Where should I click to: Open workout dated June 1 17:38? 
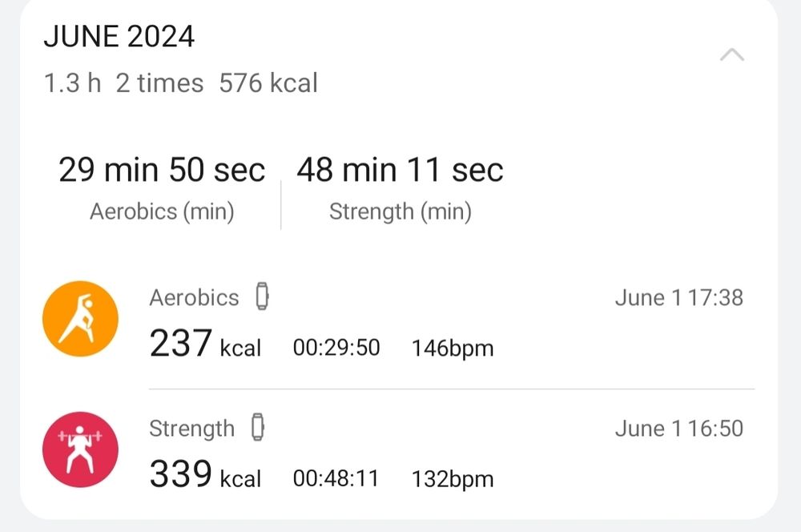[679, 297]
